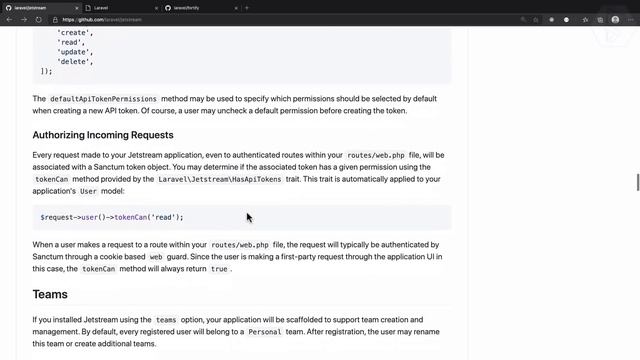Viewport: 640px width, 360px height.
Task: View site lock information in address bar
Action: (55, 20)
